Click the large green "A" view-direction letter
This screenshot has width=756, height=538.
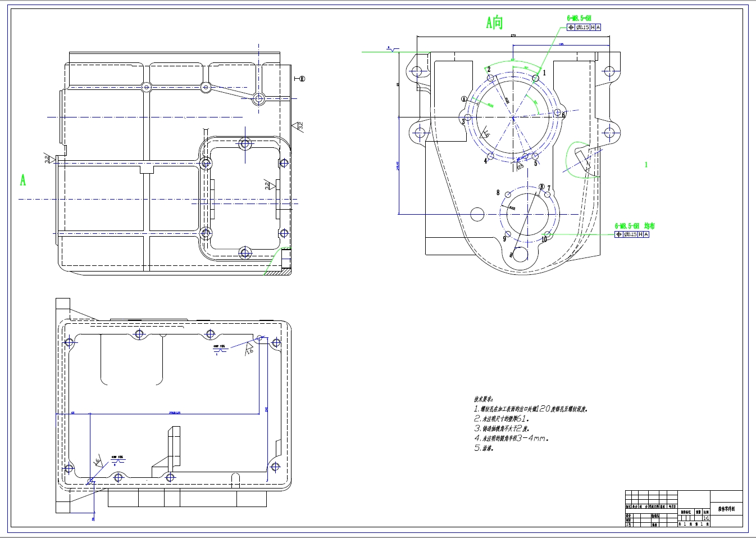(x=23, y=180)
